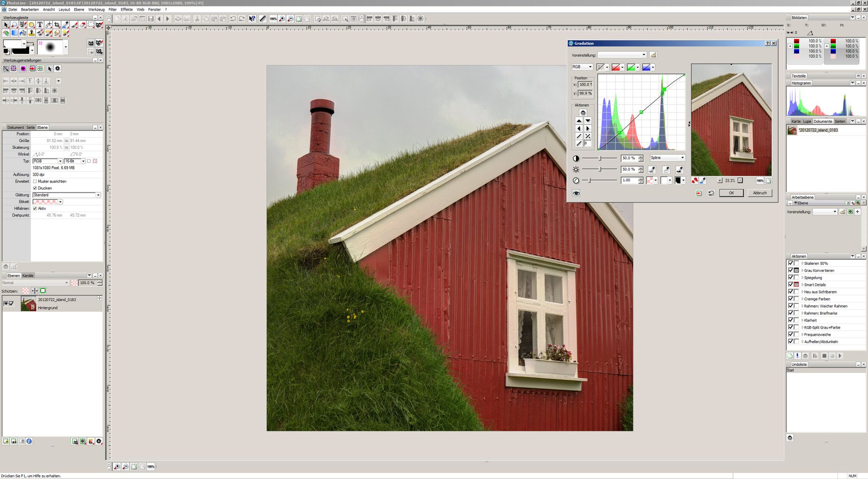Click the brightness slider handle in Gradation

[x=600, y=169]
